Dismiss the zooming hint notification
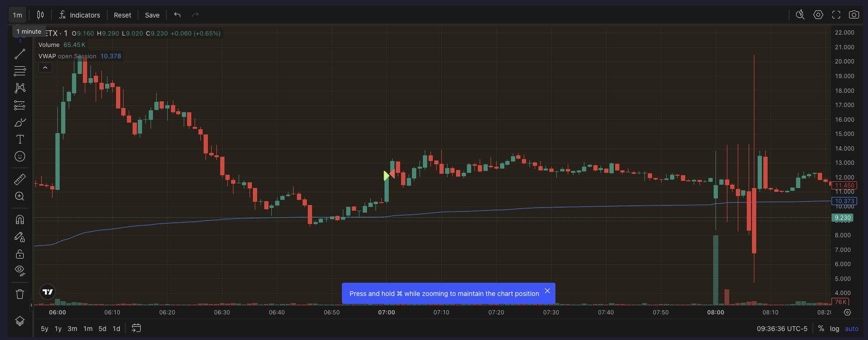 coord(547,291)
